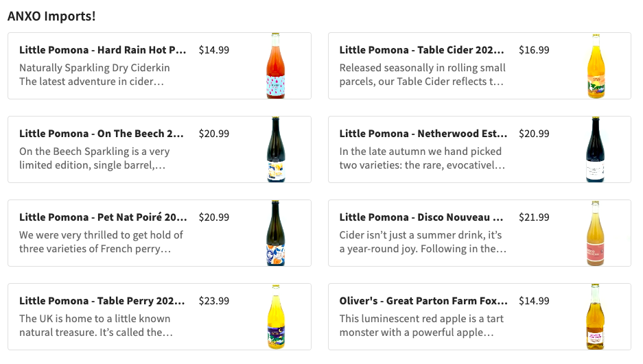This screenshot has height=364, width=643.
Task: Open Little Pomona Hard Rain Hot Pink title
Action: point(103,50)
